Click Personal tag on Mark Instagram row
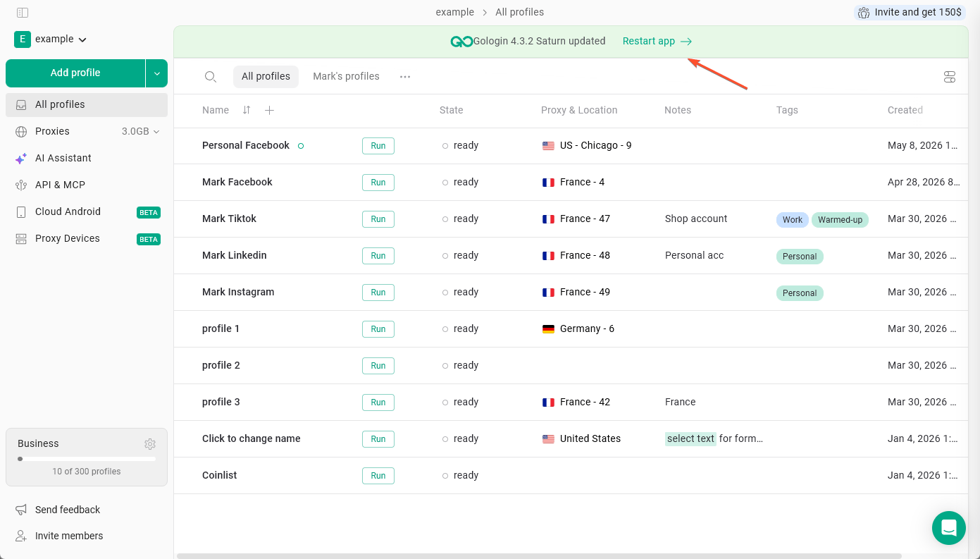The image size is (980, 559). click(x=800, y=293)
